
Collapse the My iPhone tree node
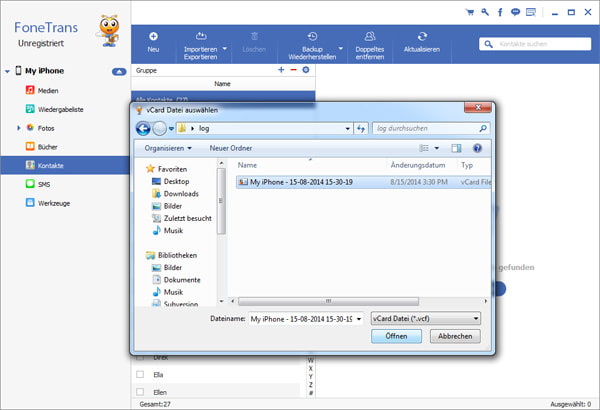pyautogui.click(x=7, y=71)
